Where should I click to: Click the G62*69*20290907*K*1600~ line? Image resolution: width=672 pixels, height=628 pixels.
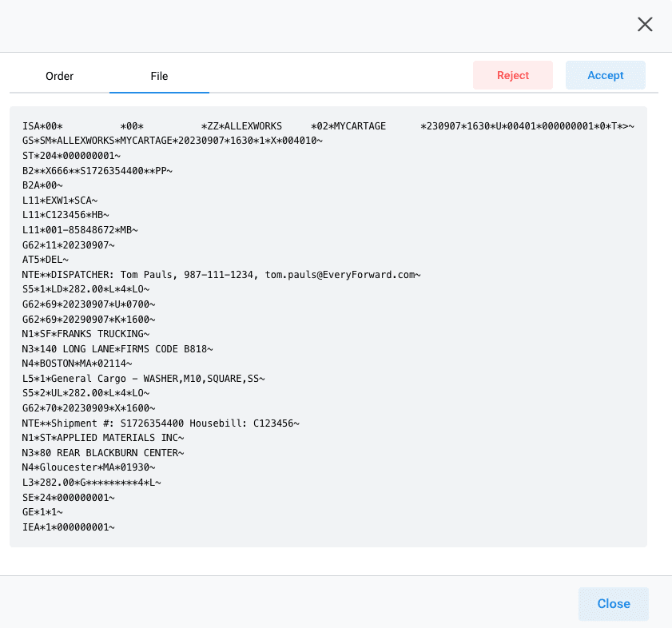89,320
